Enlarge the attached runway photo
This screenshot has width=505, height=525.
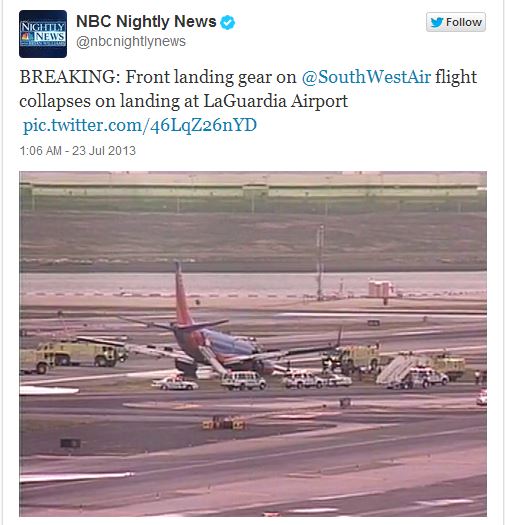[253, 344]
